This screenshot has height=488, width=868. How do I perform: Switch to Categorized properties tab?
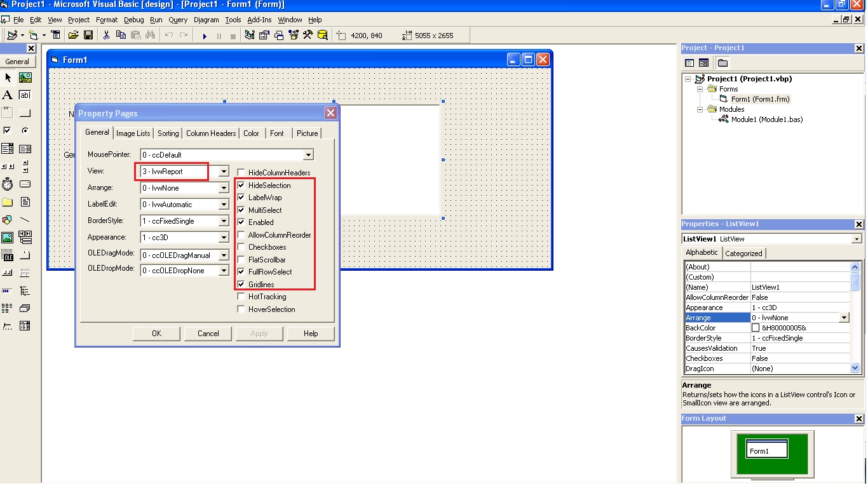point(743,253)
